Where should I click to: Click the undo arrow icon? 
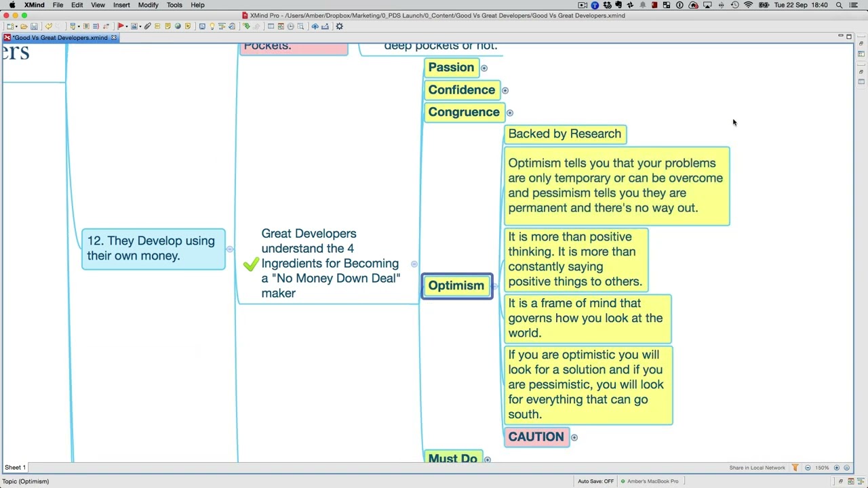pyautogui.click(x=49, y=26)
